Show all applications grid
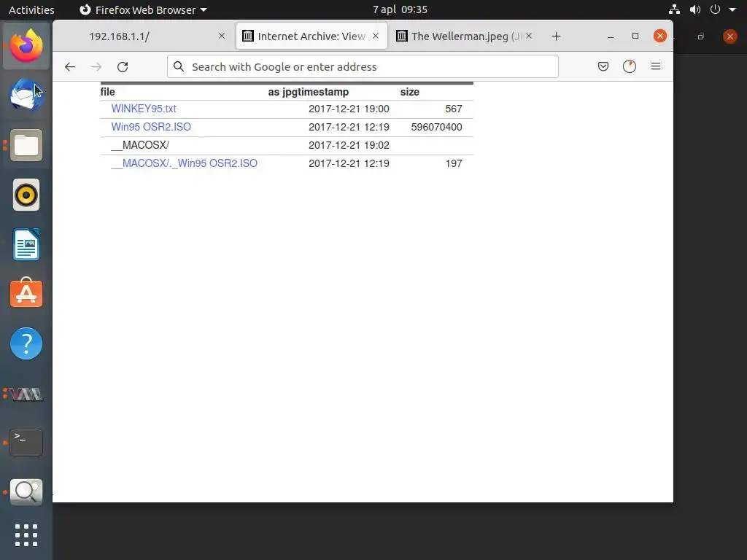 coord(26,535)
